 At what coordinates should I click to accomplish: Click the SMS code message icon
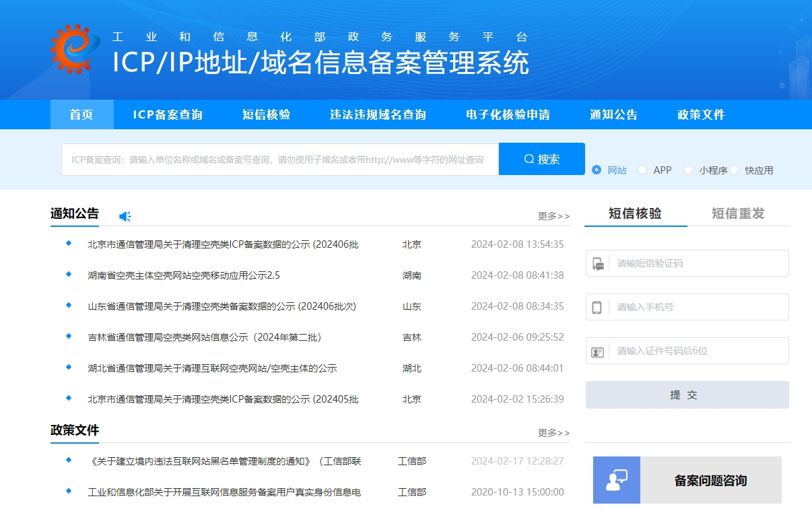pos(598,264)
